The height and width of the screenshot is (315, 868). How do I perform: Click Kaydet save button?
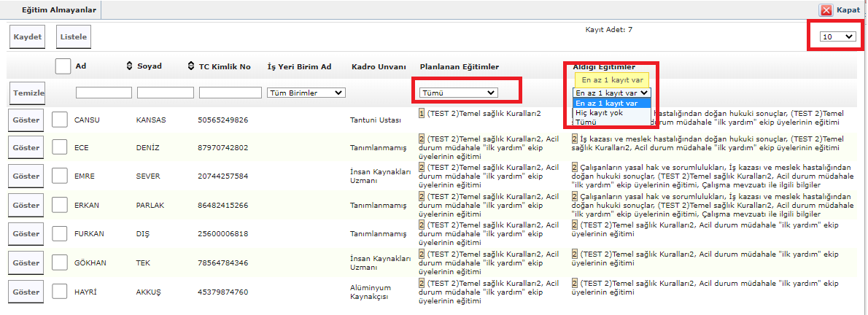28,36
